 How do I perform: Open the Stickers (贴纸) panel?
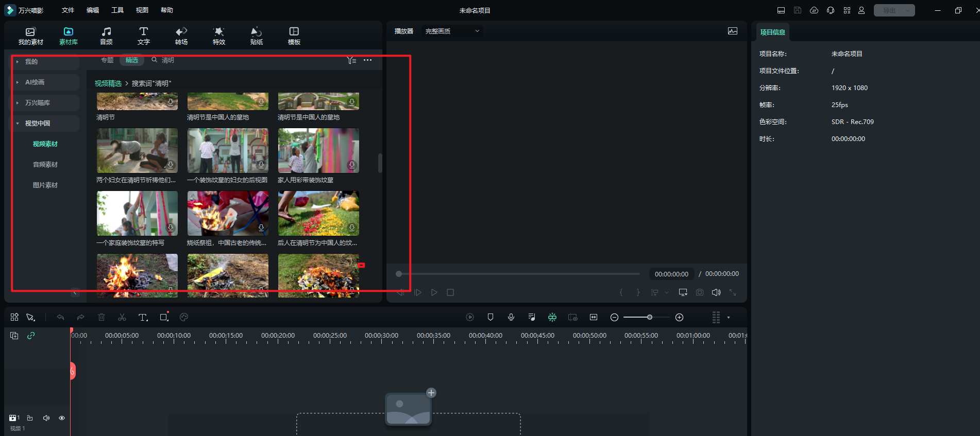[256, 36]
